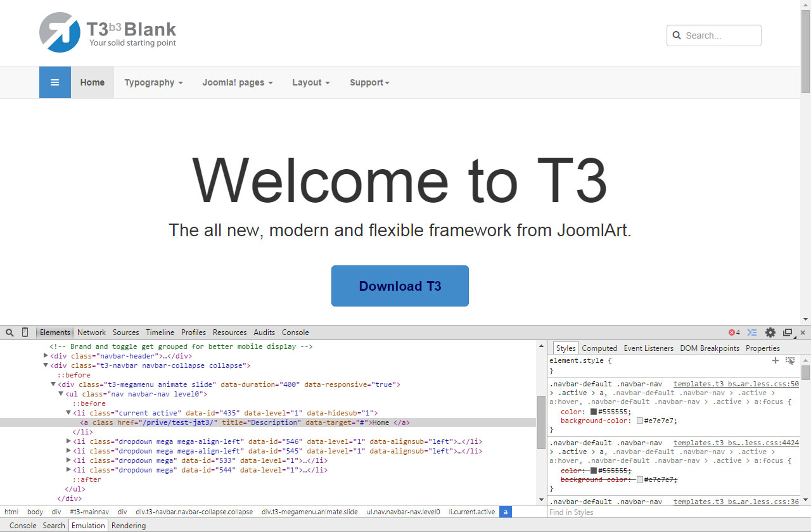The image size is (811, 532).
Task: Open the blue hamburger off-canvas menu
Action: click(x=55, y=82)
